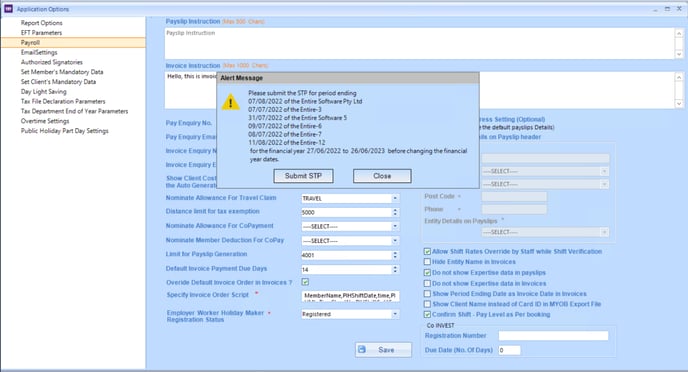Click the Submit STP button
The image size is (688, 372).
(303, 176)
